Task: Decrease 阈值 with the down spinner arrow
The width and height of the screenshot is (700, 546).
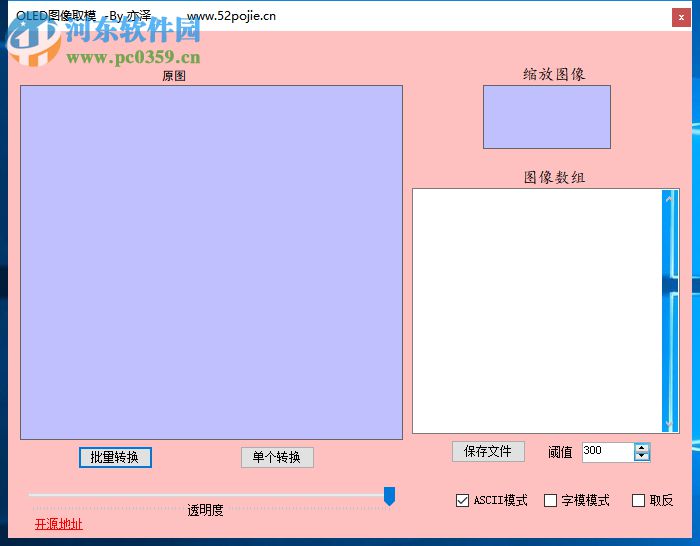Action: (x=642, y=457)
